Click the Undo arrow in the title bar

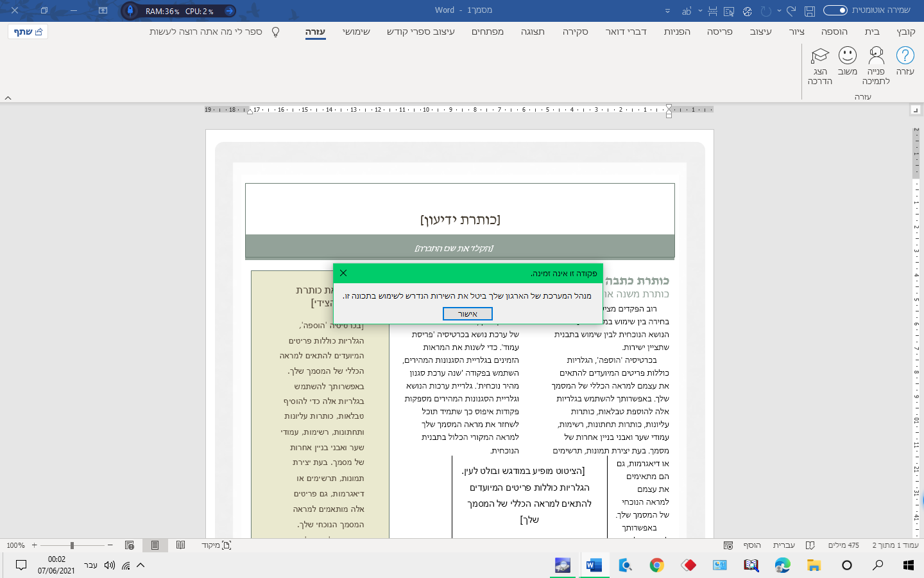[791, 11]
